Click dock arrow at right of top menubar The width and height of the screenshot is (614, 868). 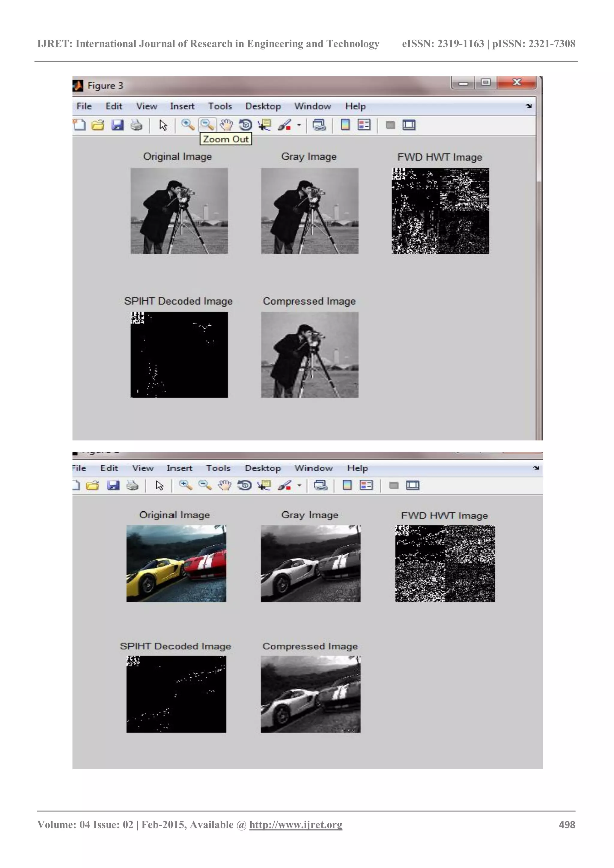(529, 106)
